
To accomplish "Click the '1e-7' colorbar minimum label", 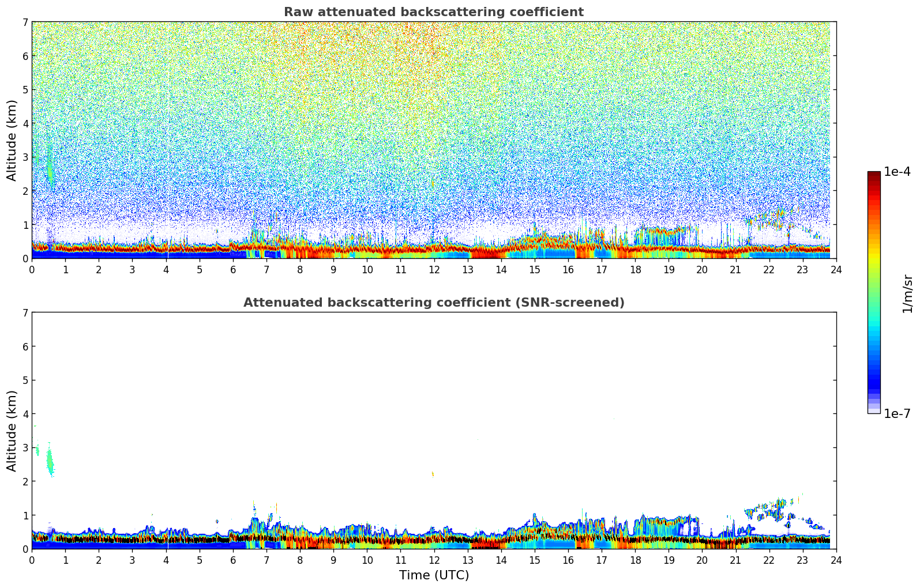I will [x=896, y=414].
